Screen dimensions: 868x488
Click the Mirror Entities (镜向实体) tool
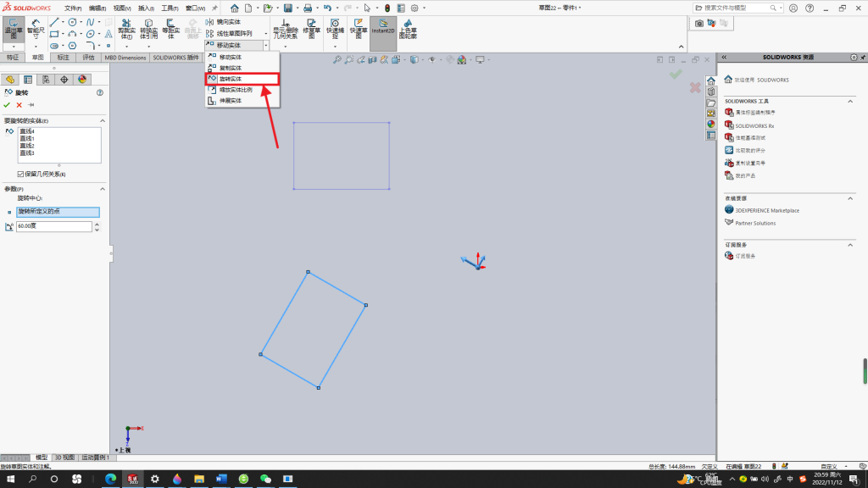(224, 22)
